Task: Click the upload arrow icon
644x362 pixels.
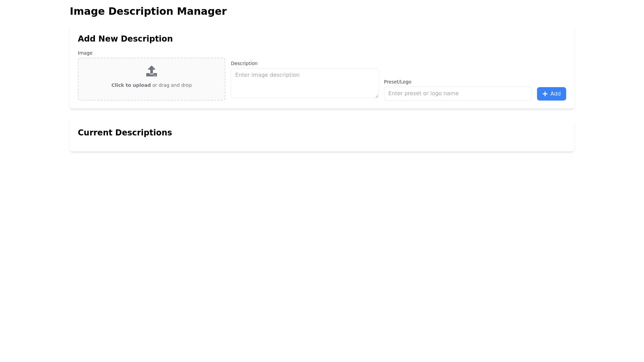Action: (x=152, y=71)
